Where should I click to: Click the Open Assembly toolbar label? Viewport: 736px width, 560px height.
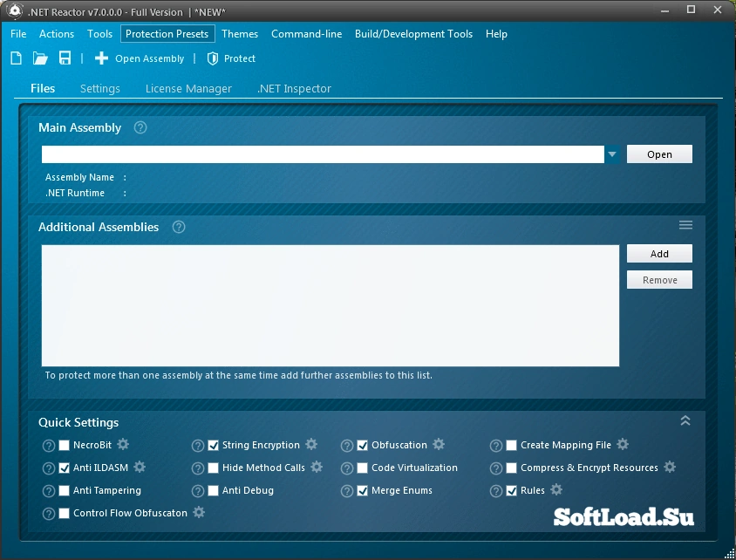point(150,58)
